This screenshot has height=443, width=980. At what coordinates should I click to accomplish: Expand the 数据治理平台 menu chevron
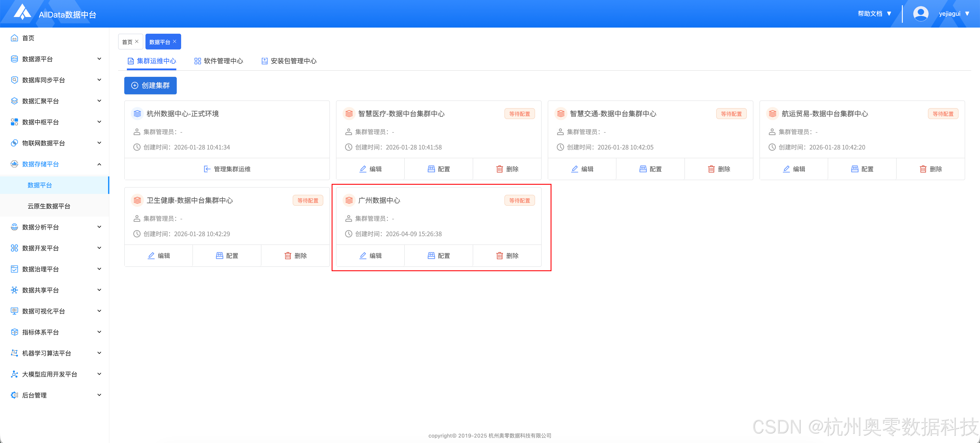coord(99,269)
